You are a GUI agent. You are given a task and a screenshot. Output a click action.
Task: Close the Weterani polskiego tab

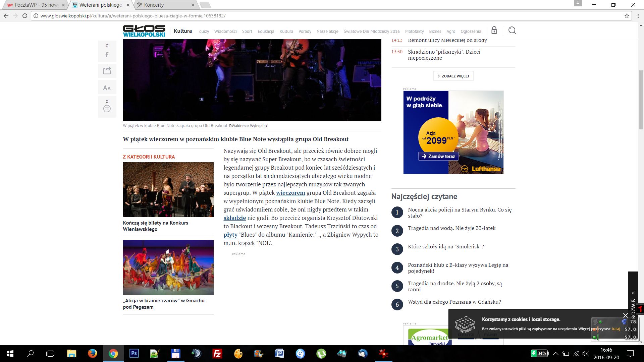tap(128, 5)
